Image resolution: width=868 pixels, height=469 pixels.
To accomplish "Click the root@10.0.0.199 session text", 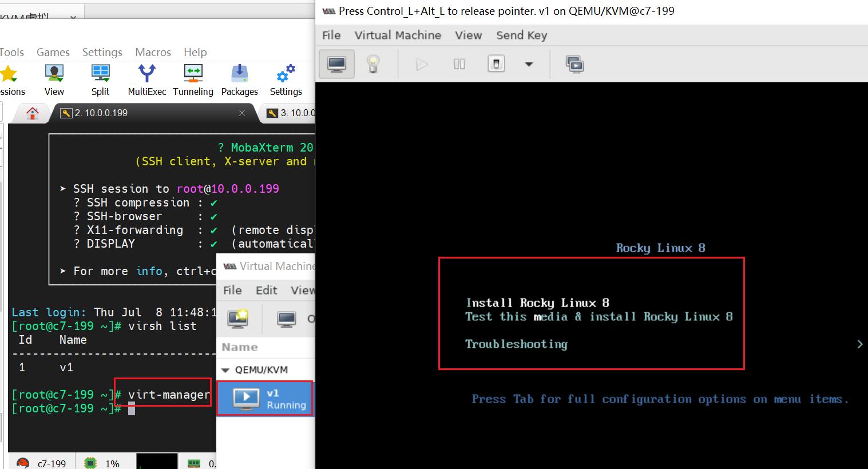I will (228, 189).
